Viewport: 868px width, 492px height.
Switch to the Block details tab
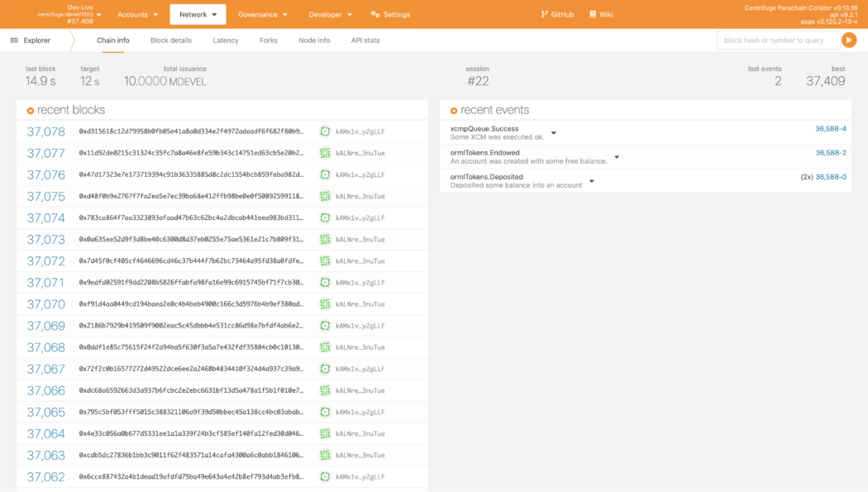click(x=171, y=41)
